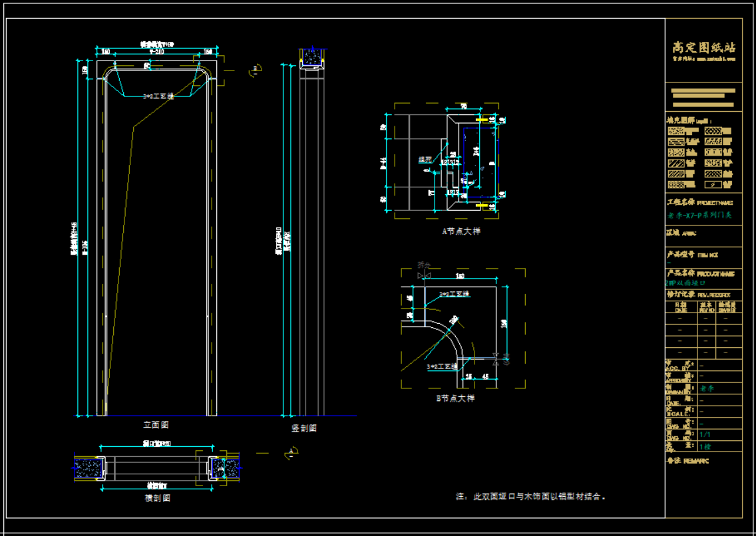This screenshot has height=536, width=756.
Task: Click the 立面图 drawing title
Action: tap(156, 424)
